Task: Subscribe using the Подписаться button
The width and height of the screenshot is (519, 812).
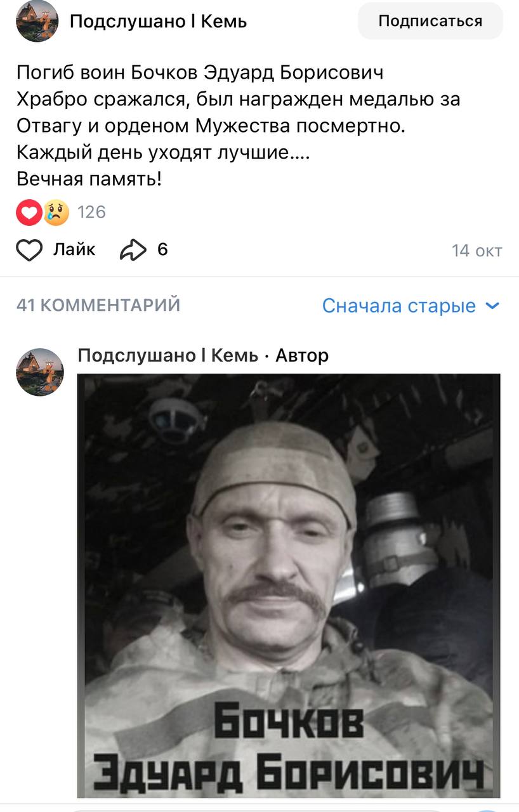Action: click(x=430, y=21)
